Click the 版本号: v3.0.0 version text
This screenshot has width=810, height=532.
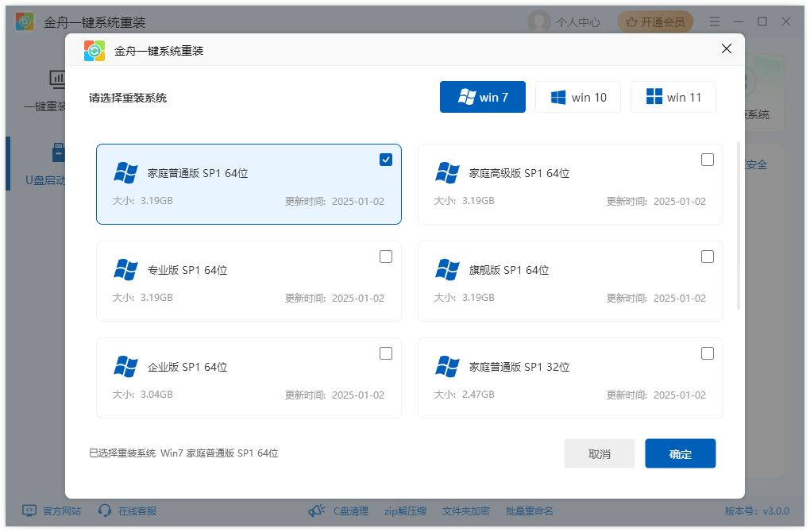coord(757,511)
